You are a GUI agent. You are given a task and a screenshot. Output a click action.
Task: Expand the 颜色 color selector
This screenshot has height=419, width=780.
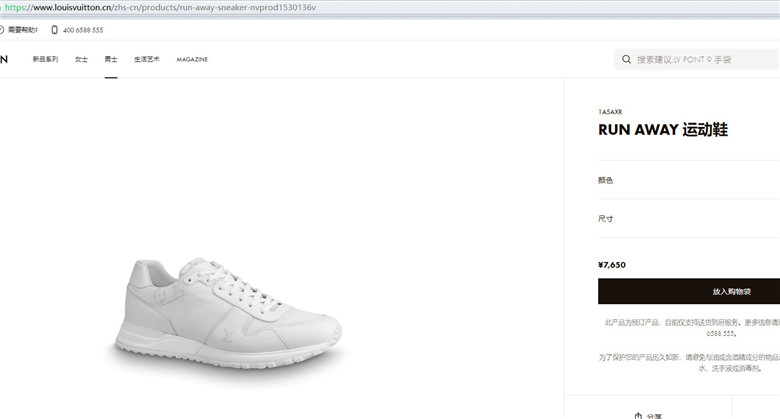click(689, 180)
